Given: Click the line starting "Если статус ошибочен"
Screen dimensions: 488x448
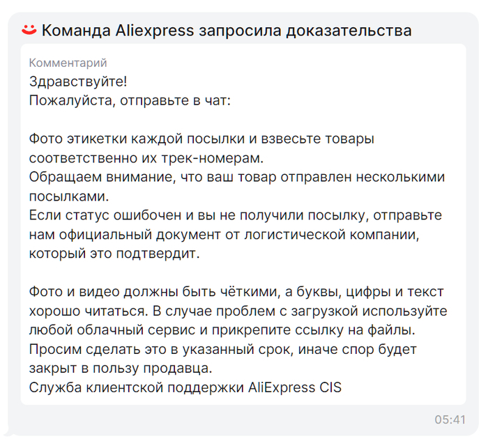Looking at the screenshot, I should click(235, 215).
